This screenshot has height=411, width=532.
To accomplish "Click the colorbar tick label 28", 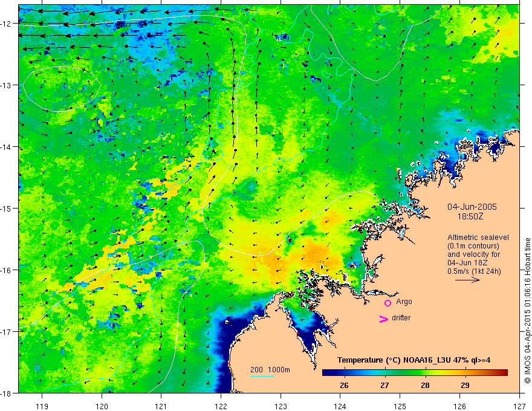I will (x=425, y=385).
